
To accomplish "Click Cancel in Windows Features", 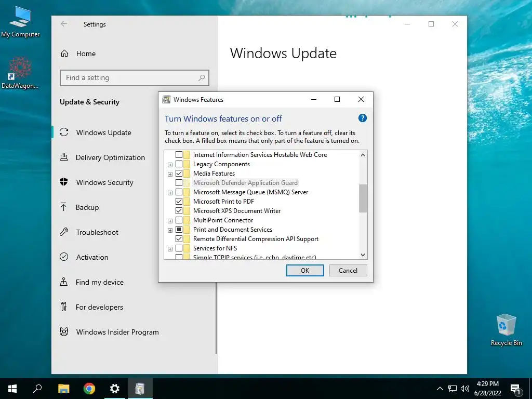I will click(x=348, y=270).
